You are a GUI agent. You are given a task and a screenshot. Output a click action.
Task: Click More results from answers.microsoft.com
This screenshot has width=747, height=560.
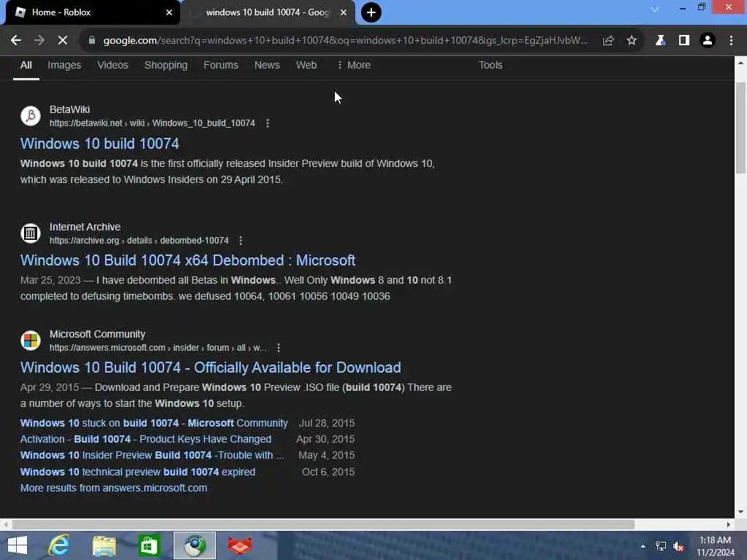coord(113,488)
